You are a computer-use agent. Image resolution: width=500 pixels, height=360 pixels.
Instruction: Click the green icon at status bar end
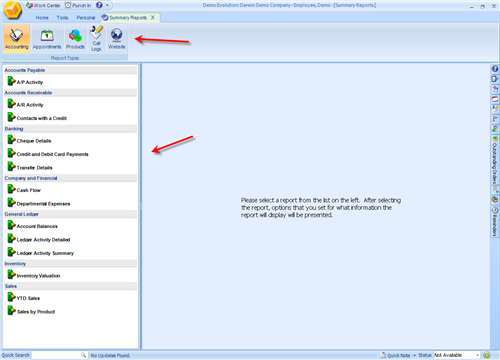point(487,355)
